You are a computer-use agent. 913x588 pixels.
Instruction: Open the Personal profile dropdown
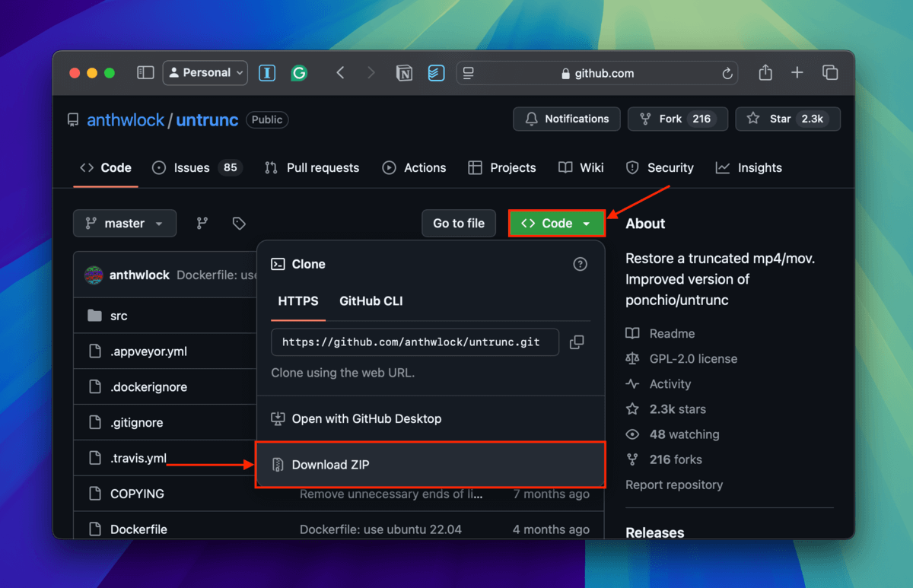pos(205,73)
